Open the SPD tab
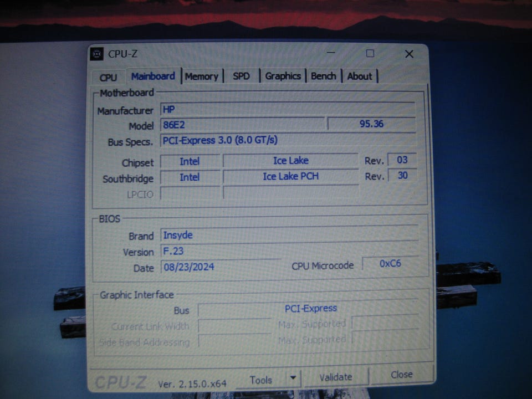 [241, 76]
